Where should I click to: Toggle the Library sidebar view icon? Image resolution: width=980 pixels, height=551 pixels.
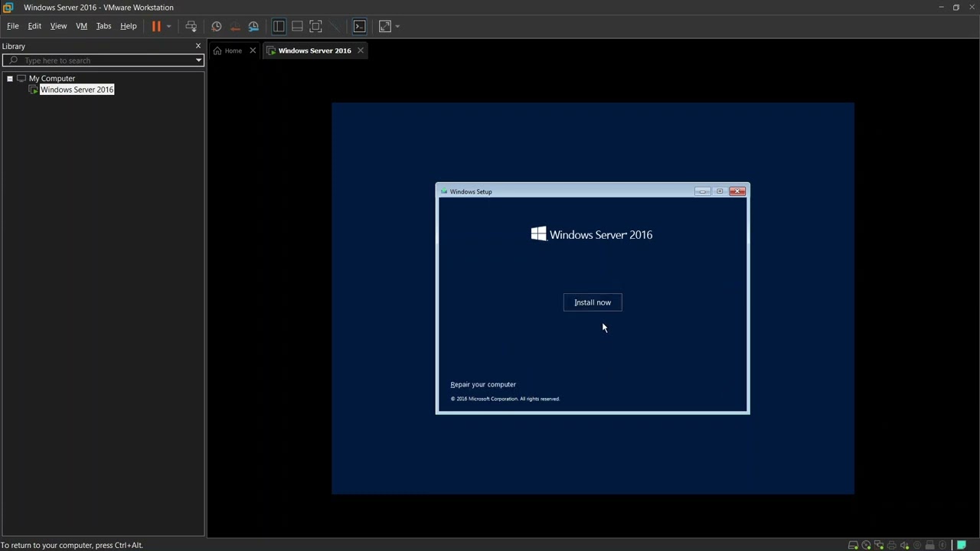(x=279, y=26)
